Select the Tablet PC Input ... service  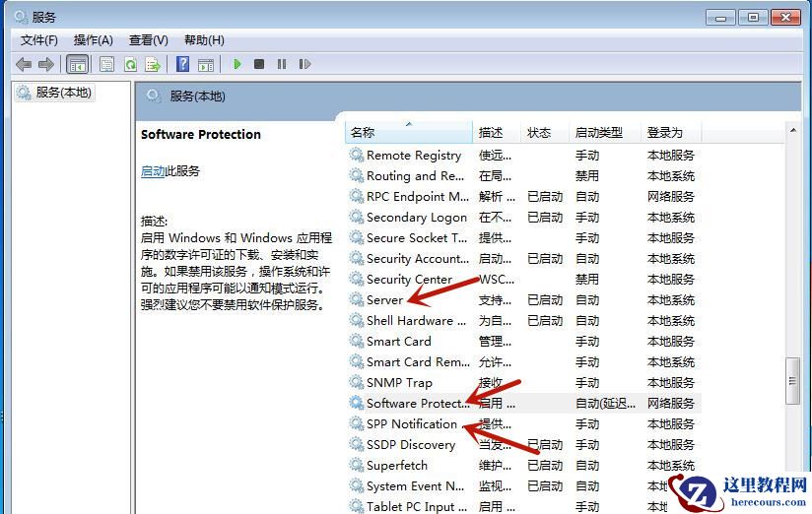tap(417, 506)
